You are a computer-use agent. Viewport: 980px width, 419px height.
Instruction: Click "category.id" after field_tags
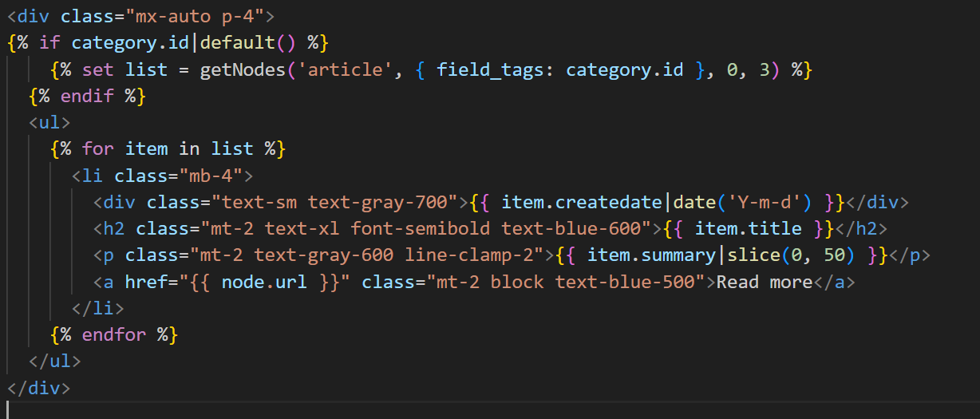coord(625,69)
